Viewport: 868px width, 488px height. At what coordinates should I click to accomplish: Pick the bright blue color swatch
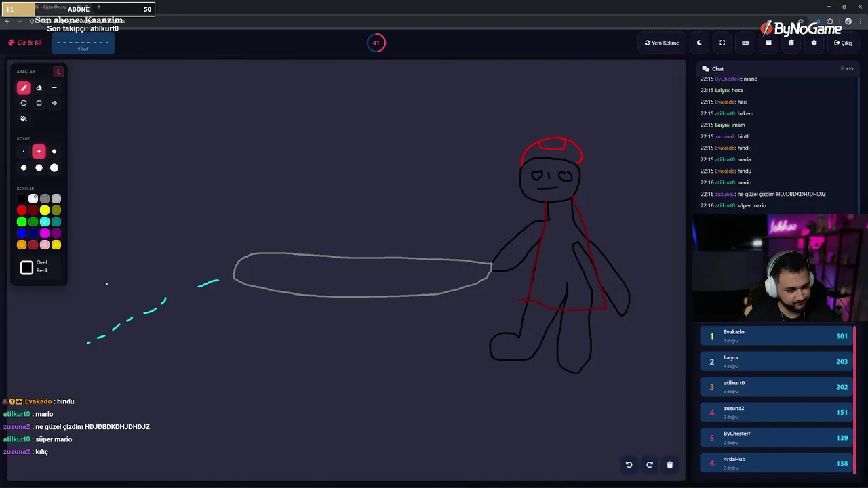coord(22,233)
